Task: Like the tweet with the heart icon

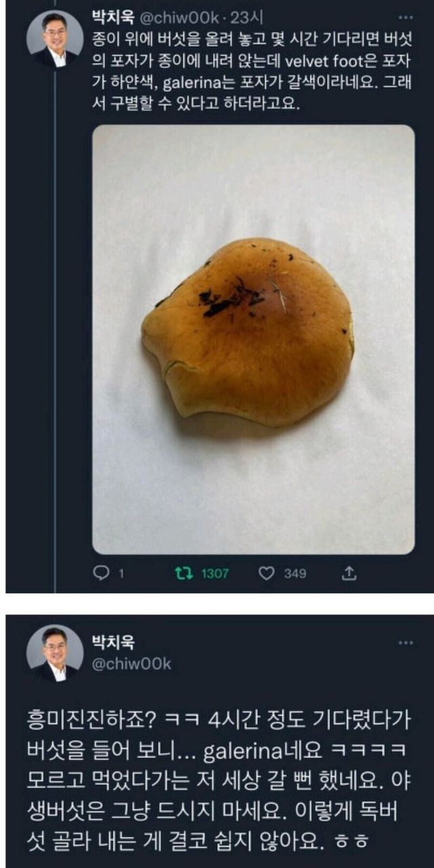Action: point(267,574)
